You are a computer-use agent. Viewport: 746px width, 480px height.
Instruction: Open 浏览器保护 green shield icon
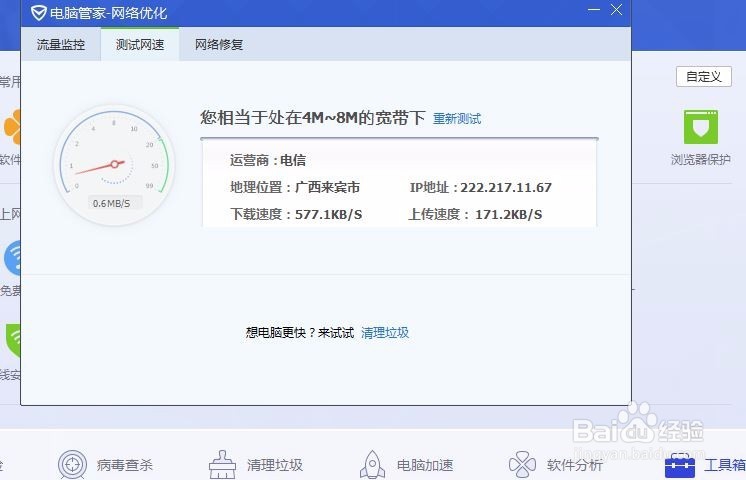[x=701, y=127]
